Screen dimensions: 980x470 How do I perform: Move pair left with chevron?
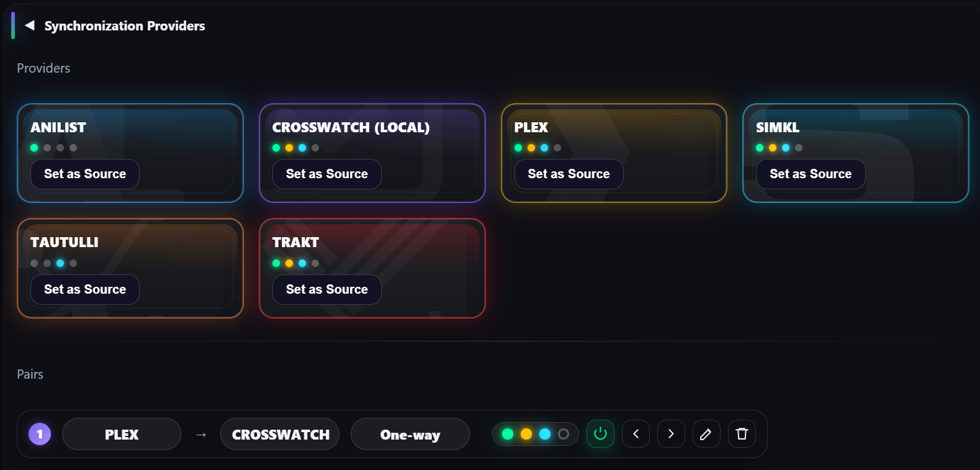click(636, 434)
